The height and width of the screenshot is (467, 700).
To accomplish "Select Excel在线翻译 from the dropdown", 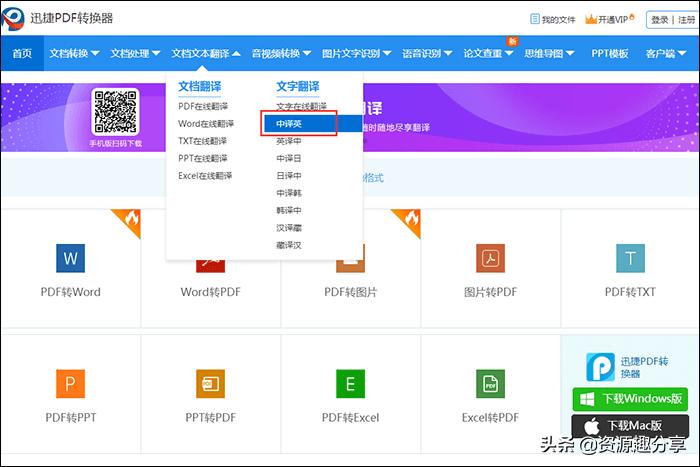I will [205, 176].
